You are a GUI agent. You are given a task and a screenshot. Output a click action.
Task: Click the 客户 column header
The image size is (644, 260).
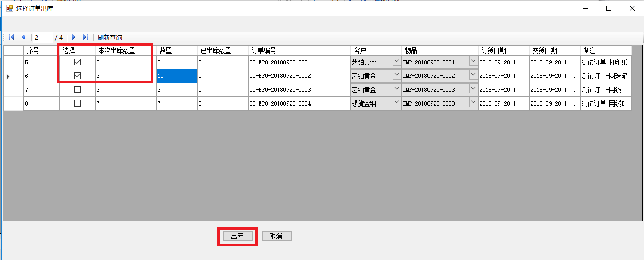tap(376, 50)
